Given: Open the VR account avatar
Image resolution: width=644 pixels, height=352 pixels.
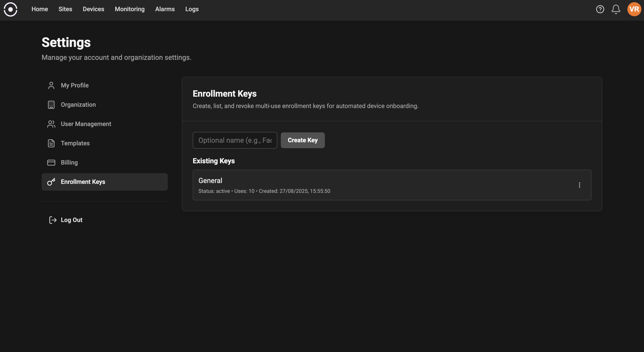Looking at the screenshot, I should (x=634, y=9).
